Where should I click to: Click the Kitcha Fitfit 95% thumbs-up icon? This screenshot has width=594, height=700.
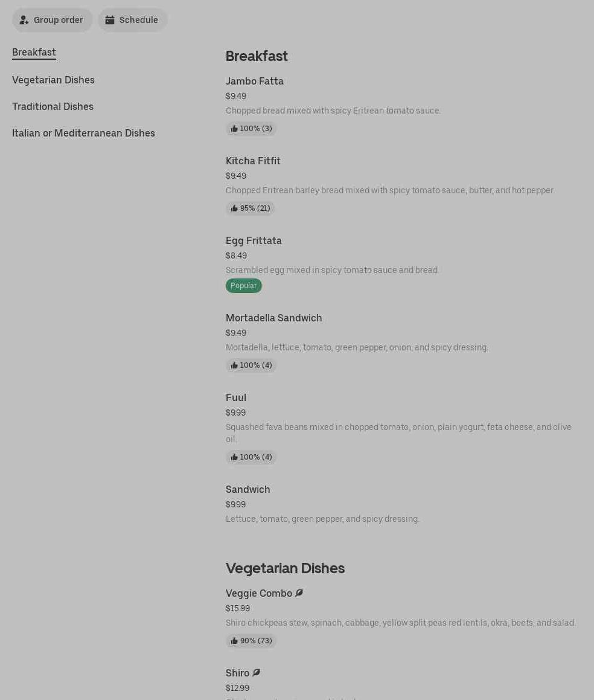pos(234,208)
